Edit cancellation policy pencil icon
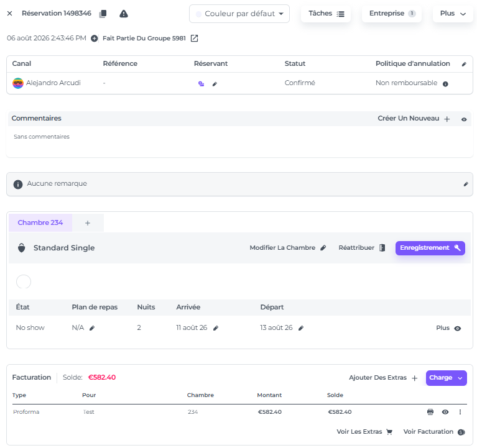 pos(464,64)
